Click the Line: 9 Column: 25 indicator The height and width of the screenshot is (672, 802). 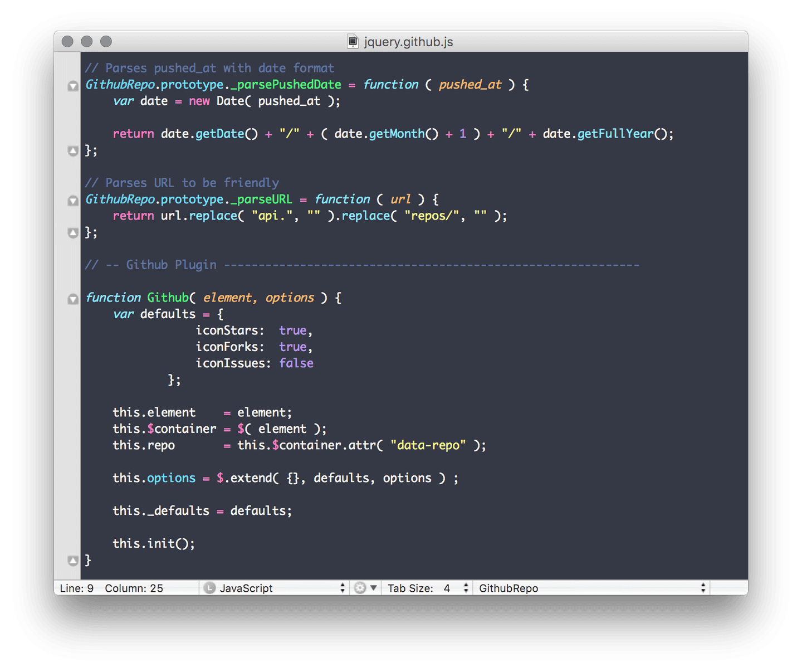(x=111, y=588)
